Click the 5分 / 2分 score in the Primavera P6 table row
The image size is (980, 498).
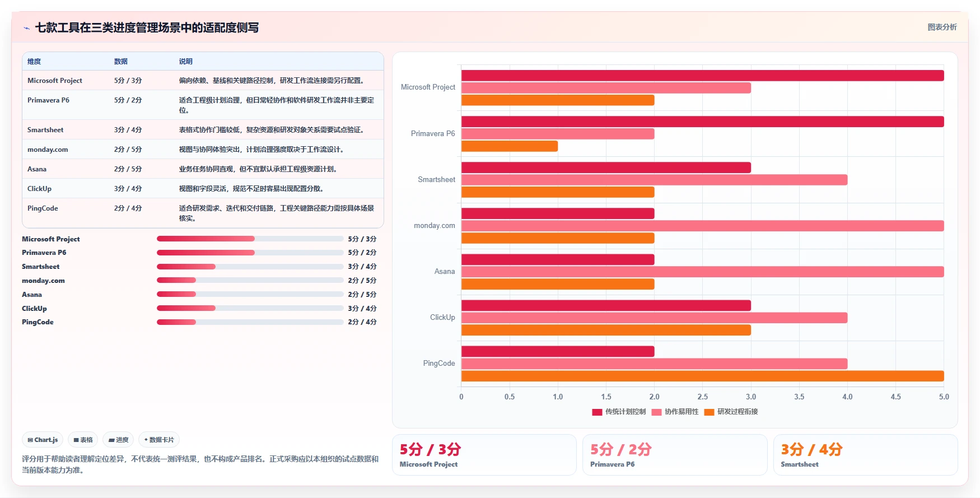pyautogui.click(x=128, y=100)
